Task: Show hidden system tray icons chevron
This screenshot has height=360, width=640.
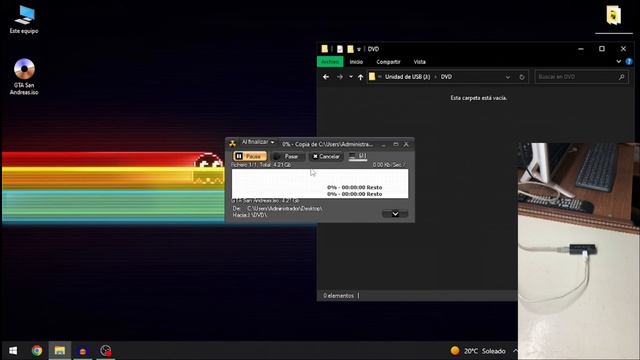Action: tap(515, 351)
